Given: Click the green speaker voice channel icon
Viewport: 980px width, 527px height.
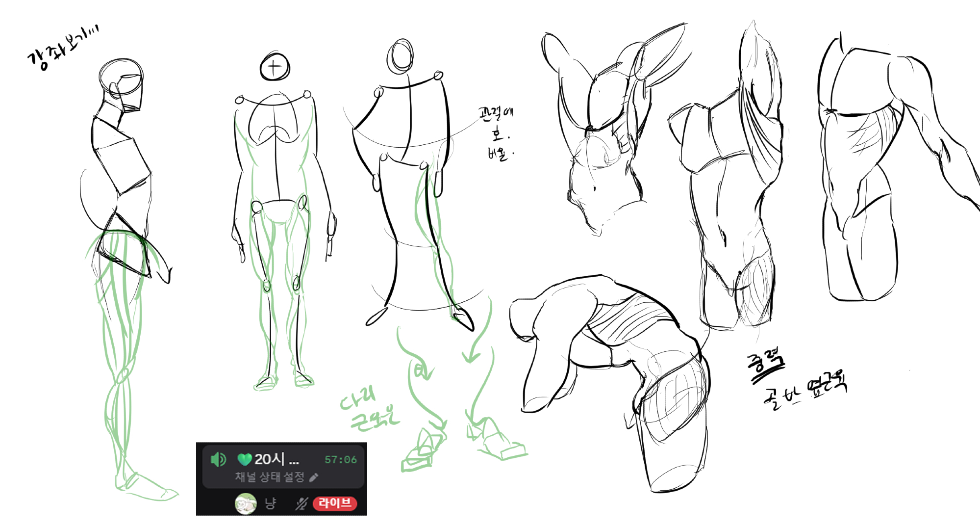Looking at the screenshot, I should pyautogui.click(x=218, y=459).
